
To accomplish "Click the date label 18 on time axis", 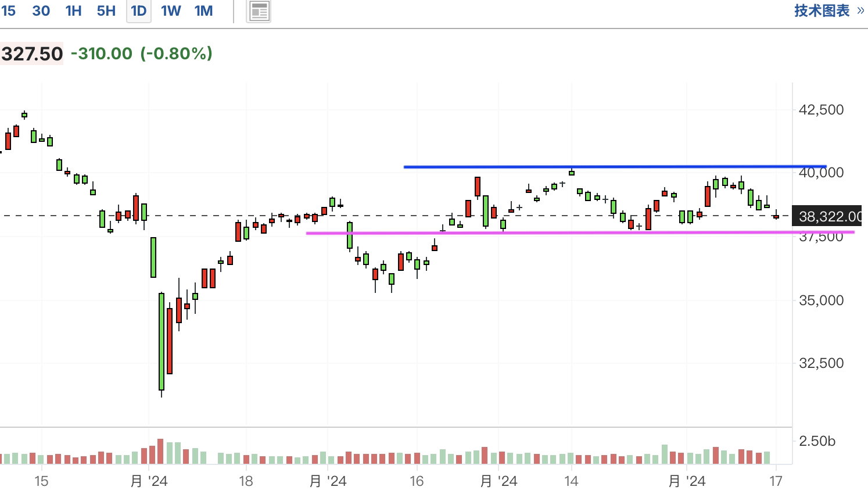I will (x=246, y=481).
